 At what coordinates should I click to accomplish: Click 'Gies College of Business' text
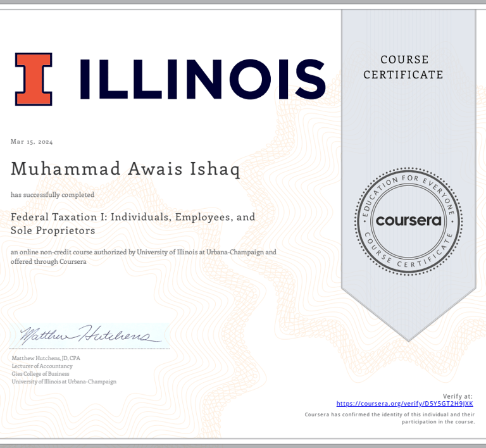click(x=40, y=373)
